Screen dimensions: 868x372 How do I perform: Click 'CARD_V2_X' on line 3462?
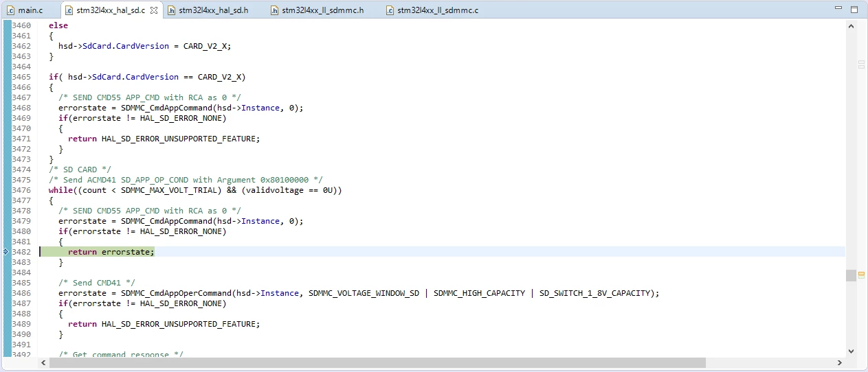click(x=205, y=46)
